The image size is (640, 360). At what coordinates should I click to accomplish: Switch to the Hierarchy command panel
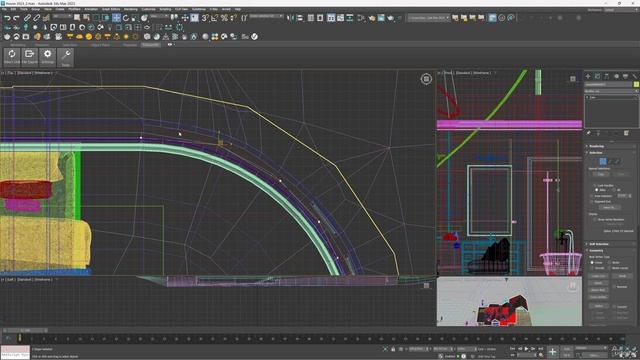[607, 76]
